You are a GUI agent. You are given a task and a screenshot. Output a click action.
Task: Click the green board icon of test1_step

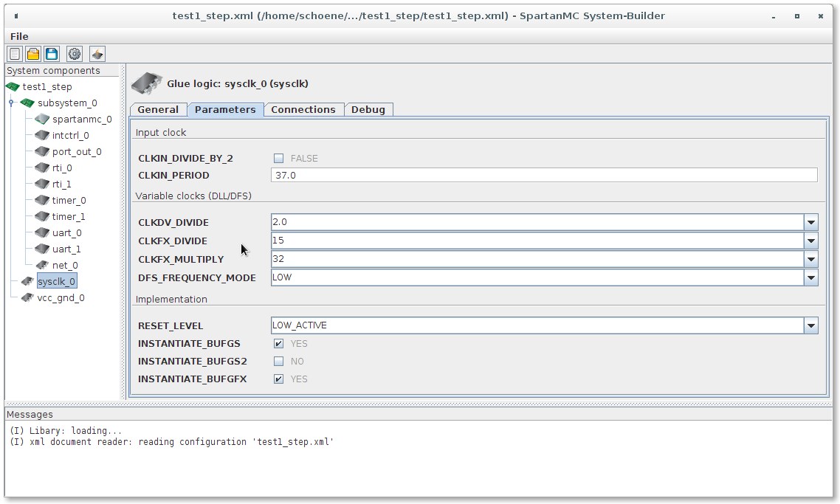tap(13, 87)
